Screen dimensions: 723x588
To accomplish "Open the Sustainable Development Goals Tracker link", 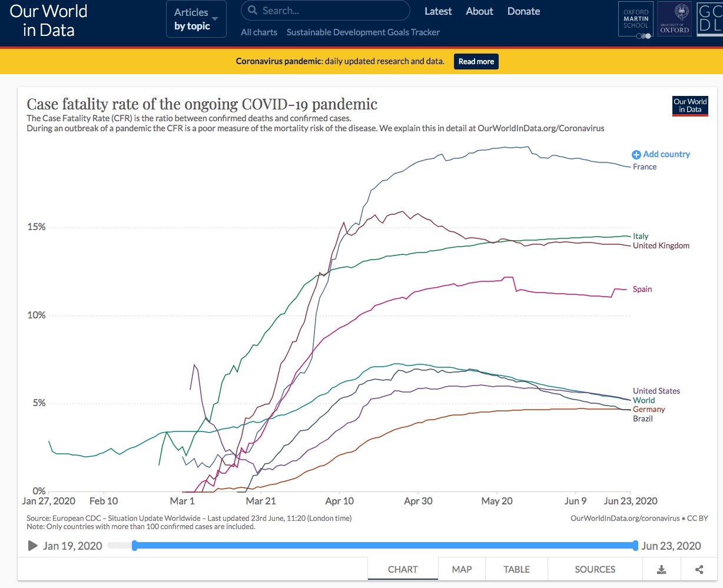I will [363, 32].
